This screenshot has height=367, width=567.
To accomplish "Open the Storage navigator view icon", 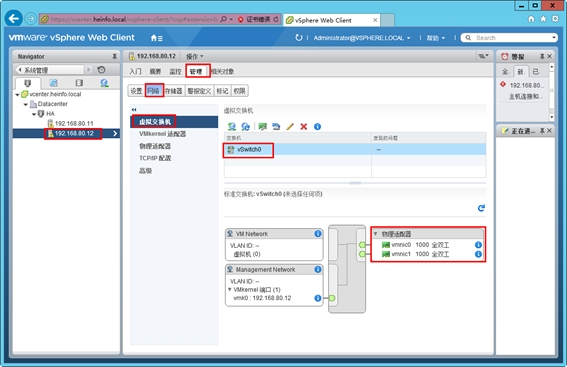I will (79, 83).
